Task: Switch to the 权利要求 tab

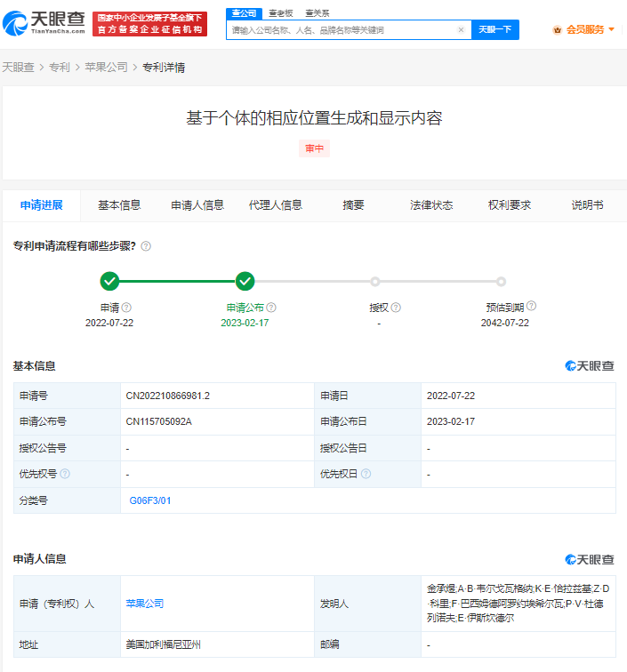Action: (510, 205)
